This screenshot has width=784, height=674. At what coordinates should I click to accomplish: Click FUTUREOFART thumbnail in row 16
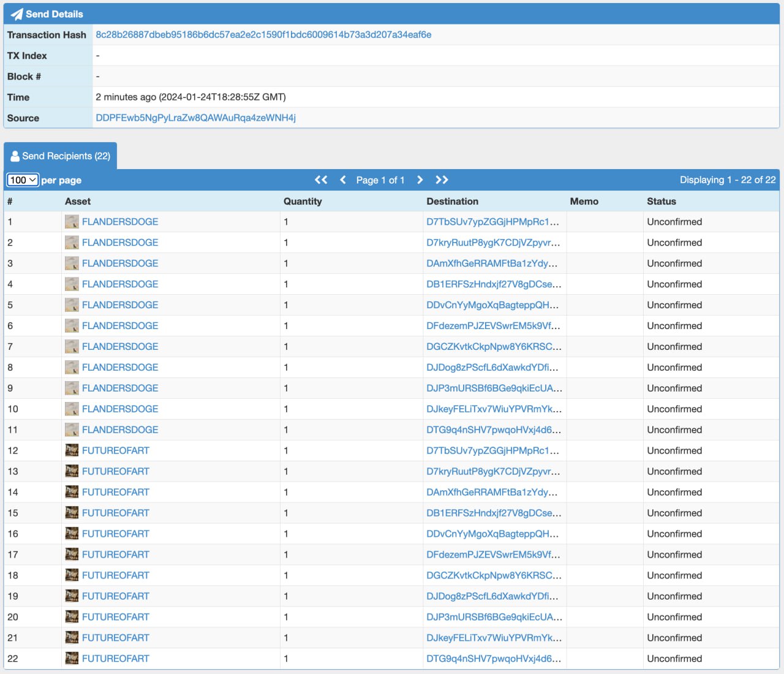(x=72, y=534)
